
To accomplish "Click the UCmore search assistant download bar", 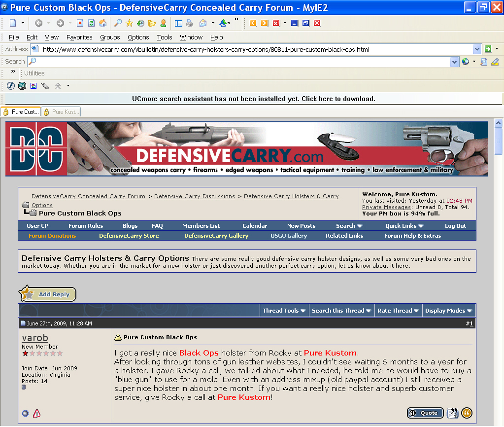I will 254,99.
